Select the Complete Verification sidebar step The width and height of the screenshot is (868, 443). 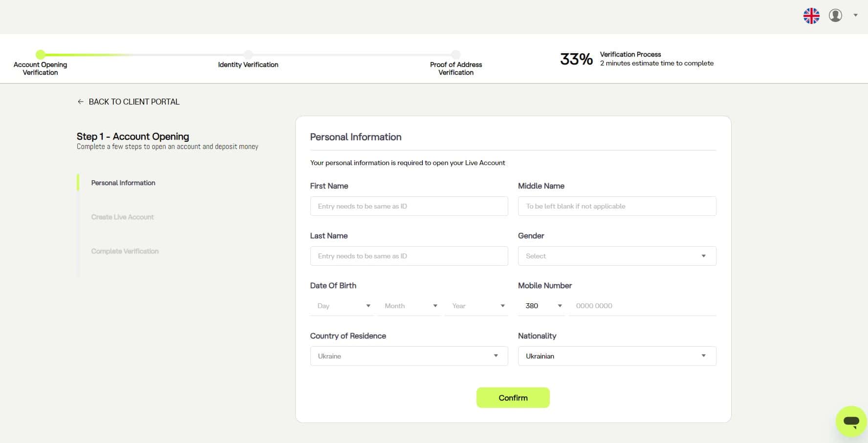125,251
